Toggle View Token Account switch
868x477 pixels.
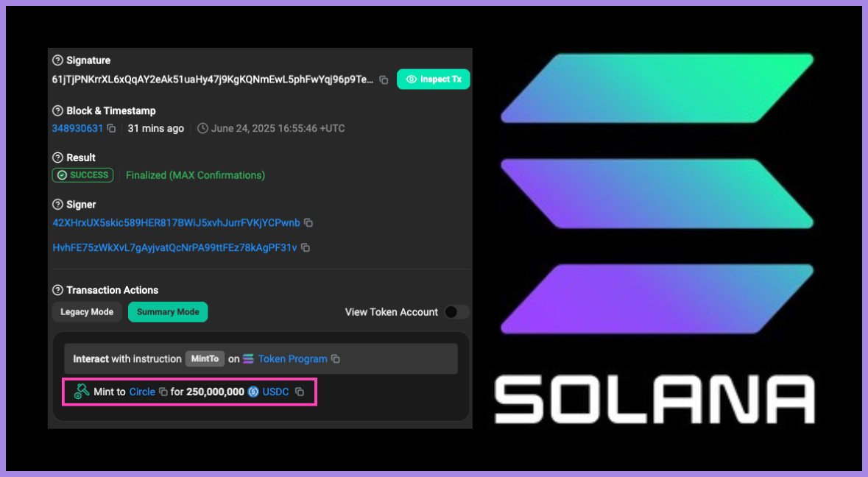tap(456, 312)
